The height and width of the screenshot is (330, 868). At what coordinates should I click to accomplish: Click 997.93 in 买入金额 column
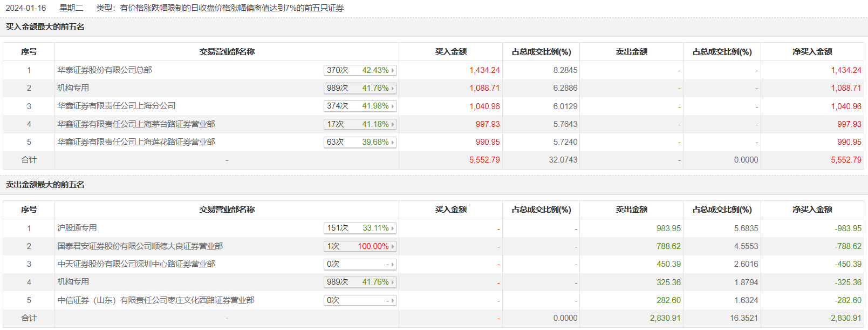pos(488,124)
